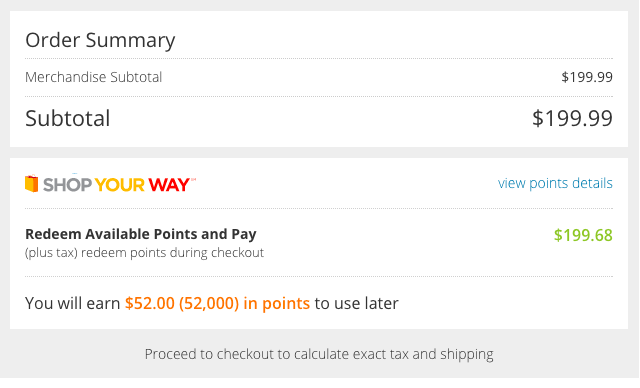Image resolution: width=640 pixels, height=388 pixels.
Task: Click Redeem Available Points and Pay text
Action: click(x=141, y=234)
